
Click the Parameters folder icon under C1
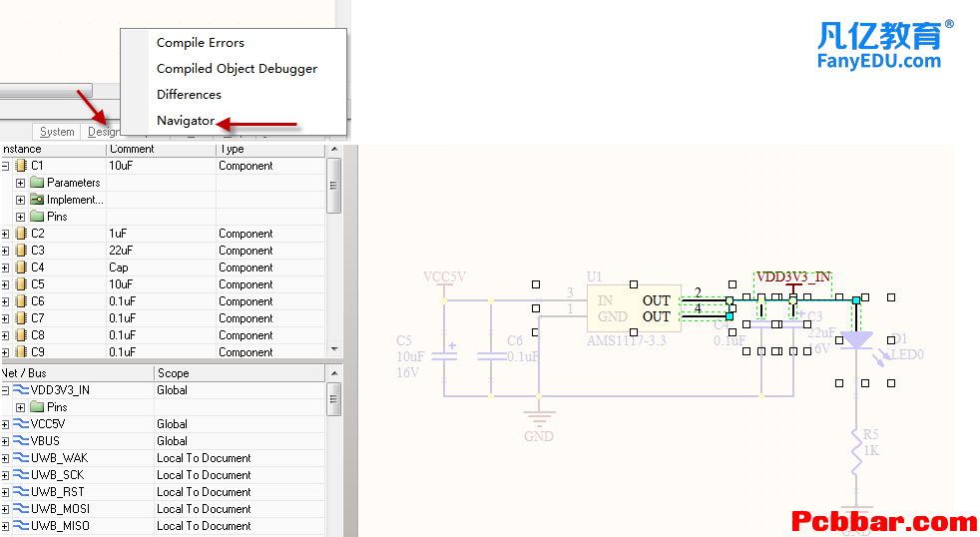pyautogui.click(x=37, y=183)
